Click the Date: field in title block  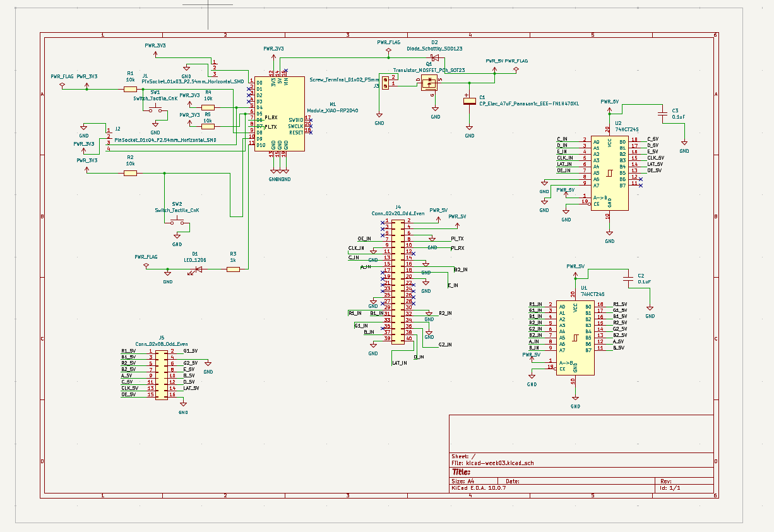(512, 481)
